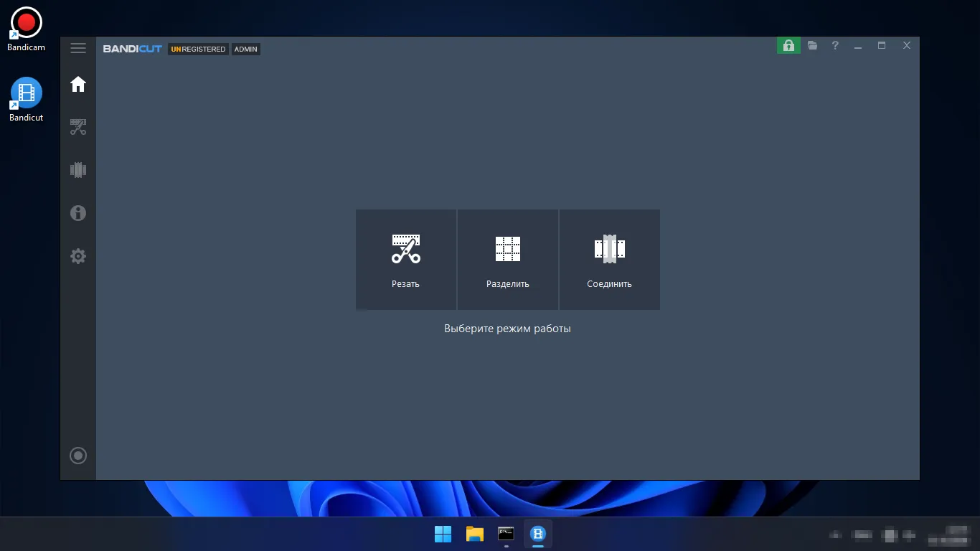Open the Join mode from sidebar film icon

click(78, 170)
